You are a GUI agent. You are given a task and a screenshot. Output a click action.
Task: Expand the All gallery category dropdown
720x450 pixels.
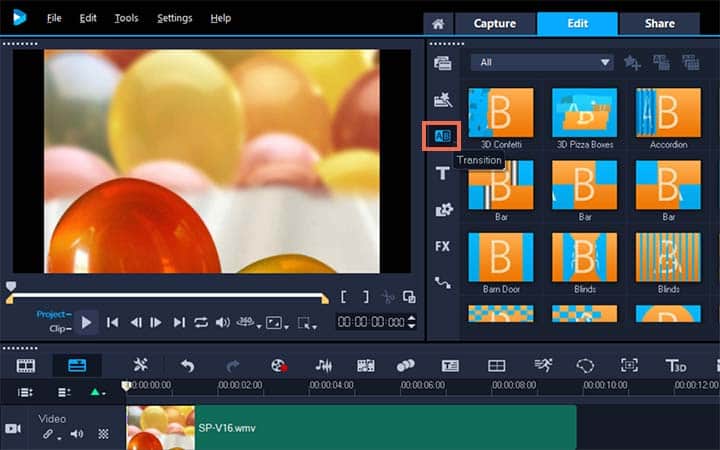(544, 62)
